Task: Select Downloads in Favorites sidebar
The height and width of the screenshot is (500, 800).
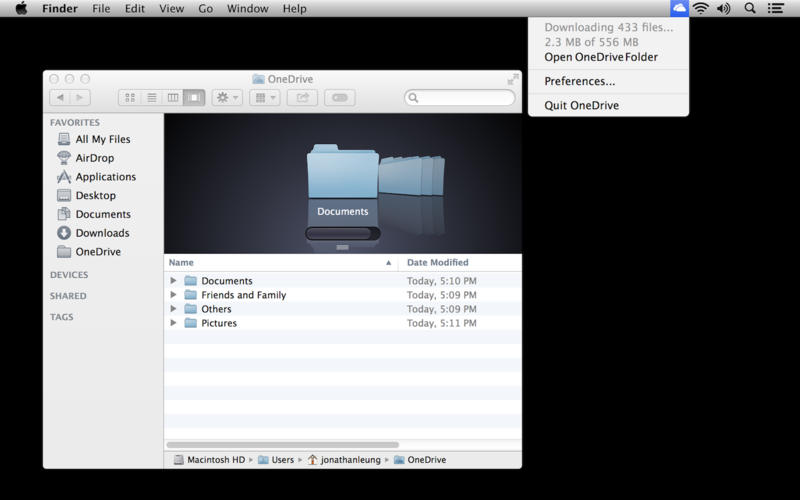Action: 102,233
